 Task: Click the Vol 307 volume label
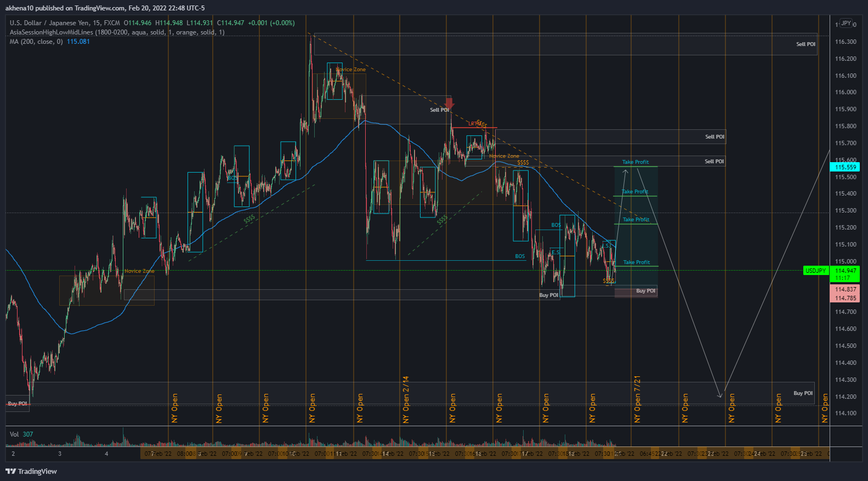(21, 434)
